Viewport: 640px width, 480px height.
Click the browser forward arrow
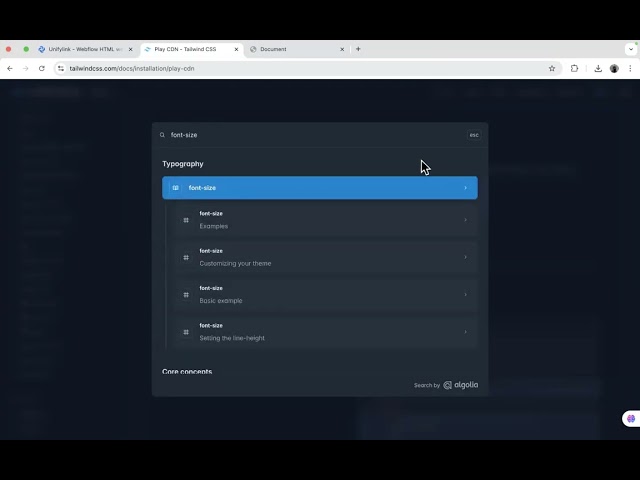pyautogui.click(x=26, y=69)
